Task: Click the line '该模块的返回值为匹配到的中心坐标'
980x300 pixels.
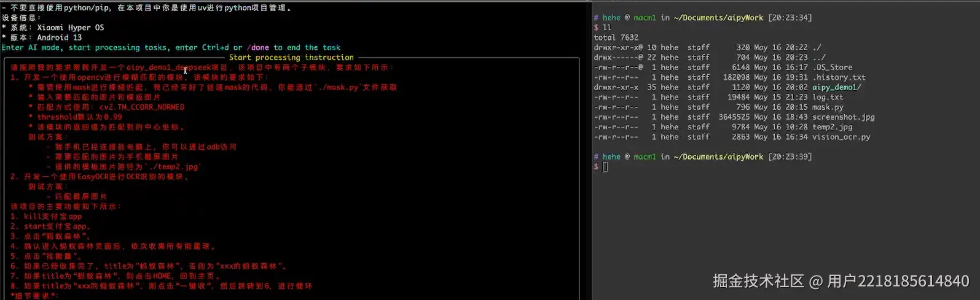Action: pyautogui.click(x=107, y=127)
